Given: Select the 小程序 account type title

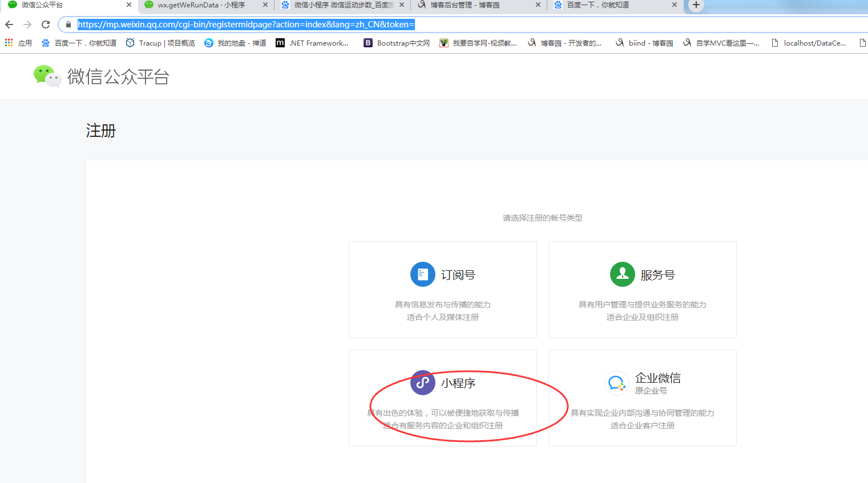Looking at the screenshot, I should point(458,383).
